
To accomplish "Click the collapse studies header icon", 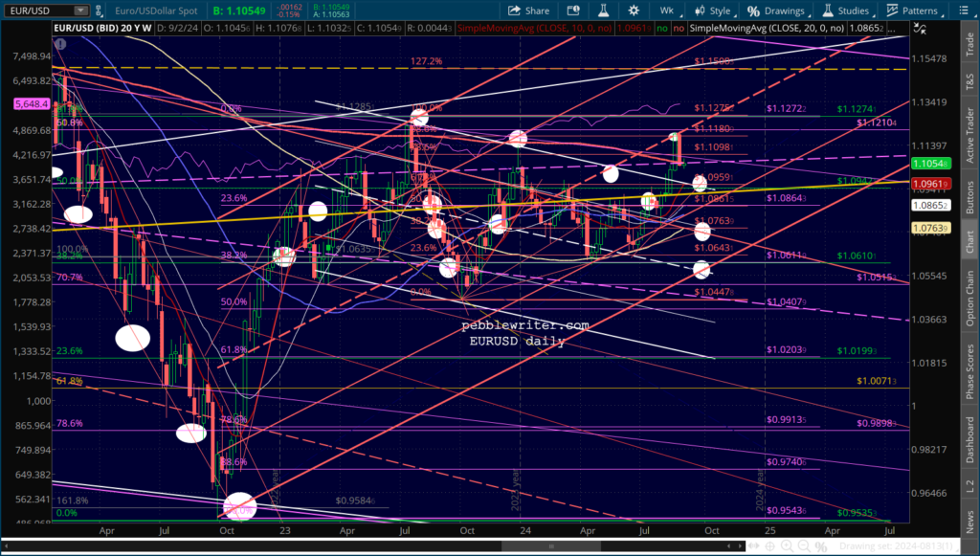I will [920, 28].
